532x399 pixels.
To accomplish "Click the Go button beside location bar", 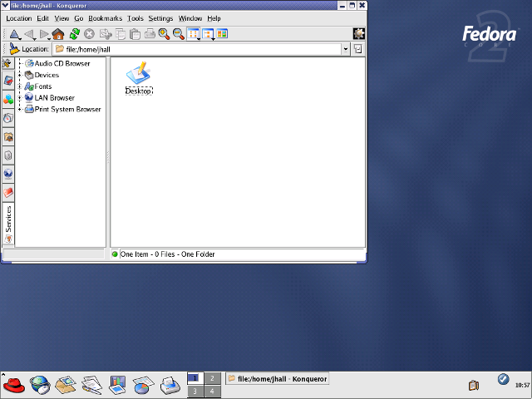I will click(x=357, y=50).
